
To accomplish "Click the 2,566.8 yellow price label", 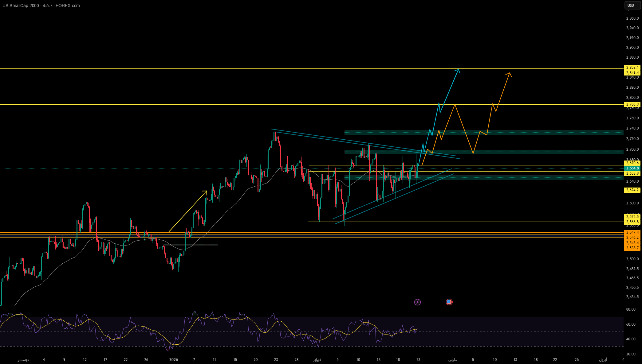I will click(632, 222).
